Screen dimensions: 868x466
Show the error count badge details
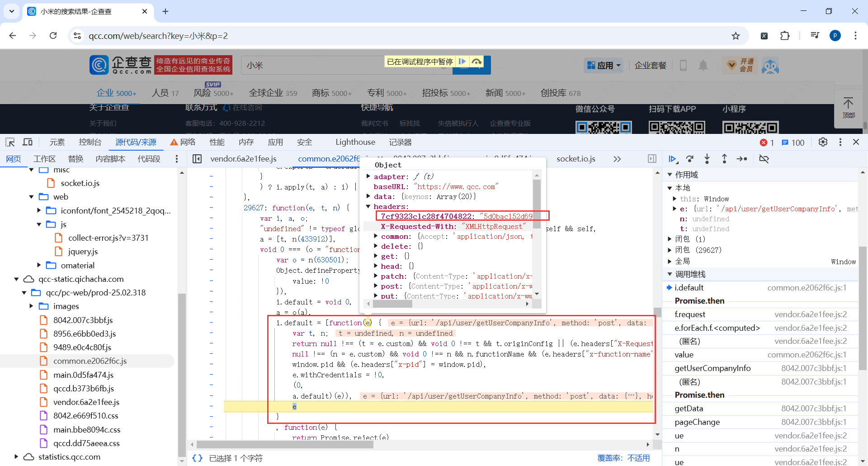point(767,143)
